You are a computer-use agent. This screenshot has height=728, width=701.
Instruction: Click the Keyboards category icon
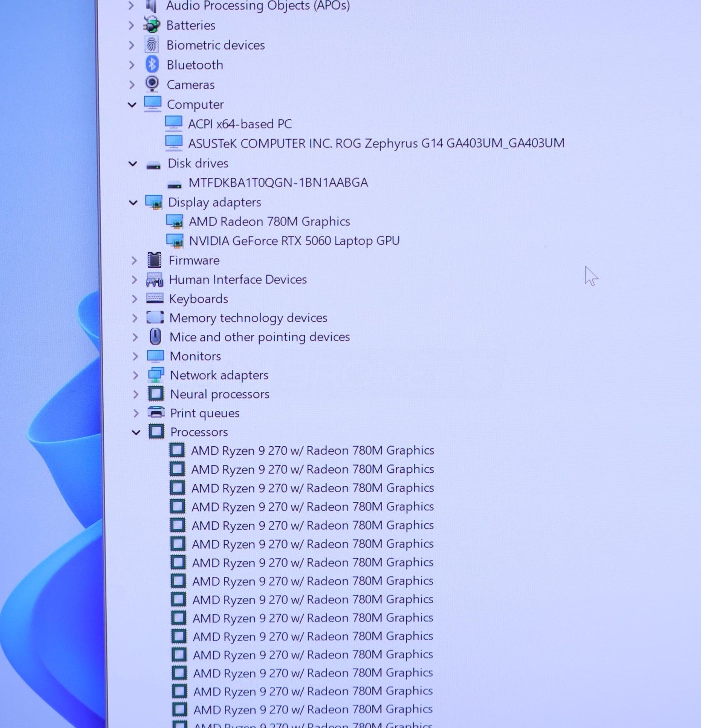click(155, 298)
